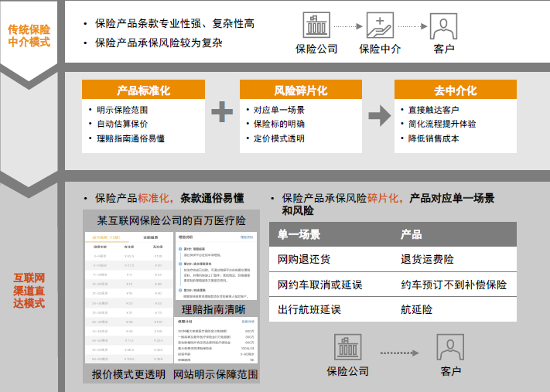Viewport: 550px width, 392px height.
Task: Click the bullet 简化流程提升体验
Action: (442, 124)
